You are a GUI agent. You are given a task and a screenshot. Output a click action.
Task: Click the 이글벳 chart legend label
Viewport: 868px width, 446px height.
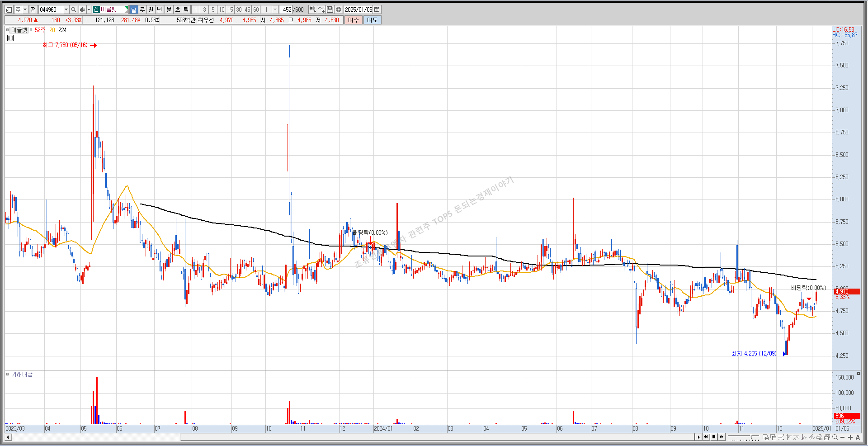[19, 30]
